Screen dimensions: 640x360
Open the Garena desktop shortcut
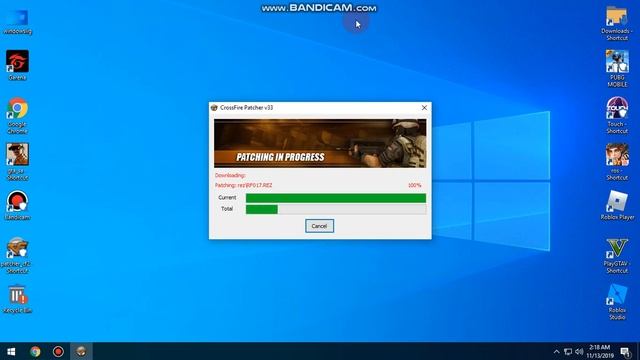pos(17,65)
